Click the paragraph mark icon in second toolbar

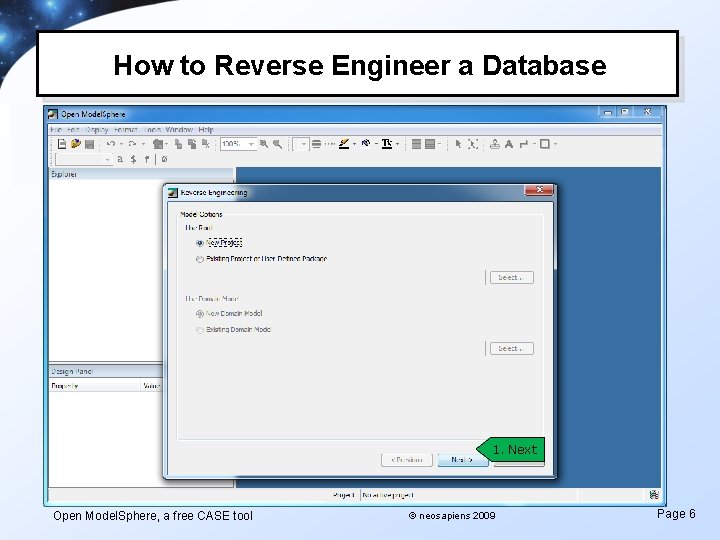point(147,159)
